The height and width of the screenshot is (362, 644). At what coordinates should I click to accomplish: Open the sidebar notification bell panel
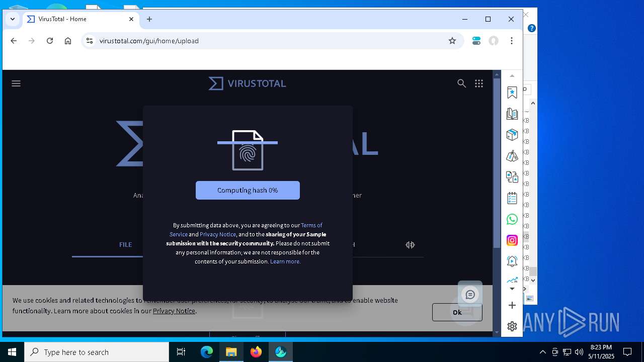[x=512, y=261]
